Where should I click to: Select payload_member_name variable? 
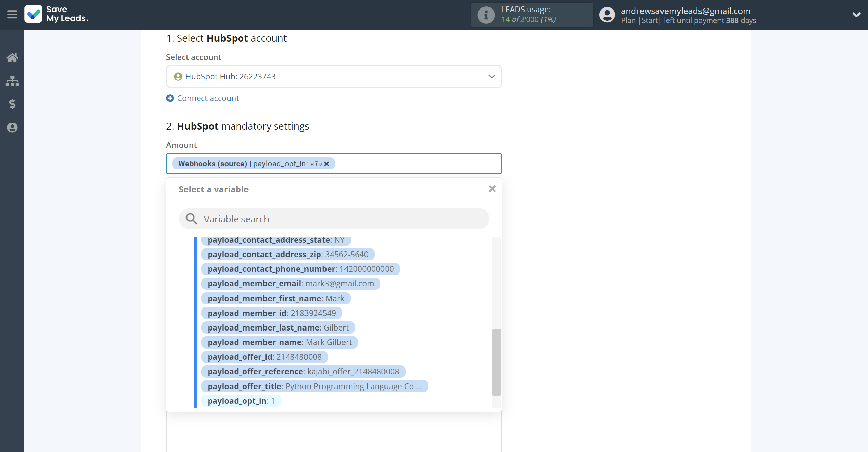click(x=280, y=342)
